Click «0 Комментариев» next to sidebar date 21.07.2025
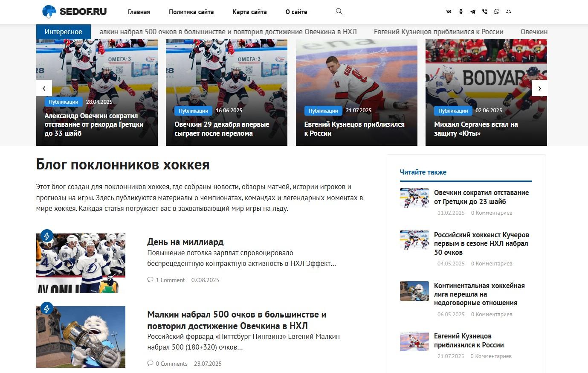This screenshot has height=373, width=588. click(491, 356)
